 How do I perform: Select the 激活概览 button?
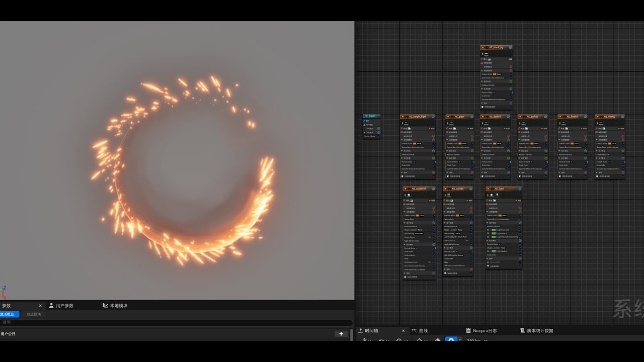tap(10, 314)
